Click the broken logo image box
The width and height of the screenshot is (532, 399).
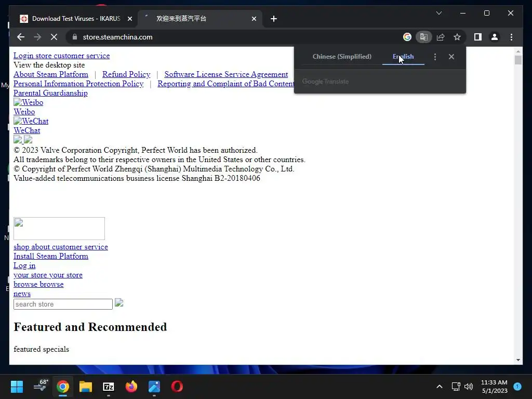59,229
